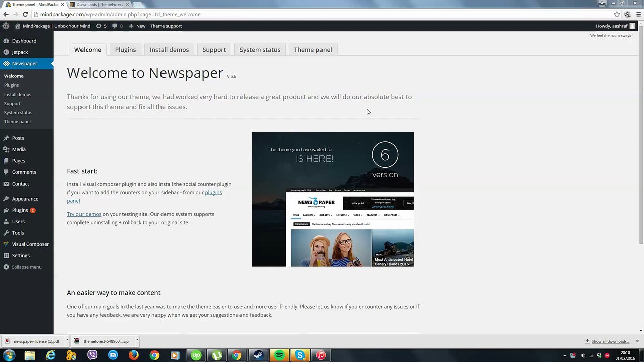Open the 5 pending updates icon
This screenshot has width=644, height=362.
point(101,26)
